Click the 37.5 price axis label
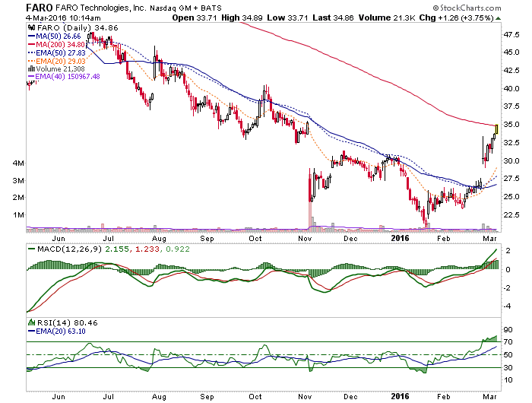Viewport: 532px width, 403px height. click(511, 106)
